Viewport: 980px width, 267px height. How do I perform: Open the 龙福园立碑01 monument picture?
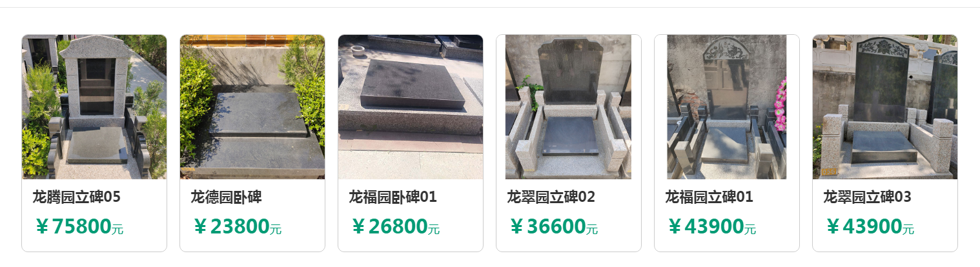(727, 107)
